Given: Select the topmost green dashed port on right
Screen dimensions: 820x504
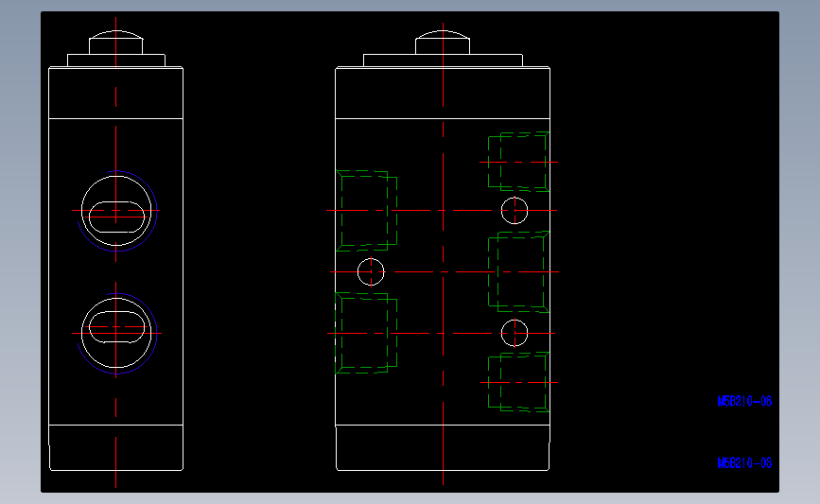Looking at the screenshot, I should point(518,162).
